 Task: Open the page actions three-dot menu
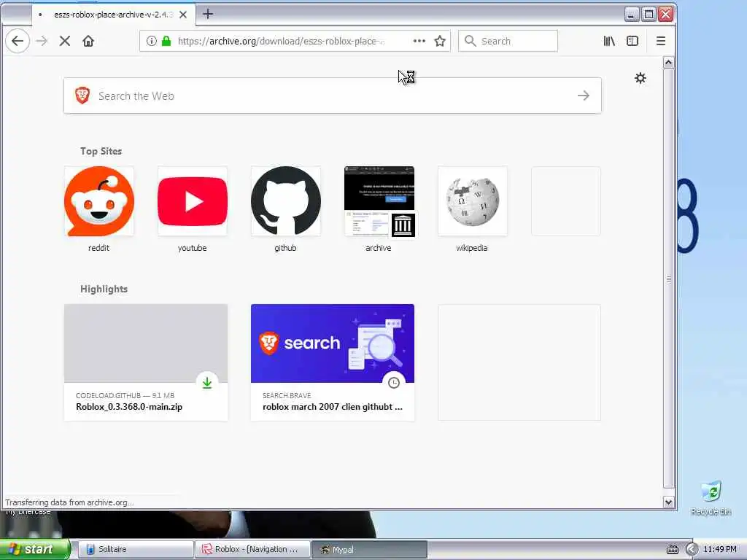419,41
